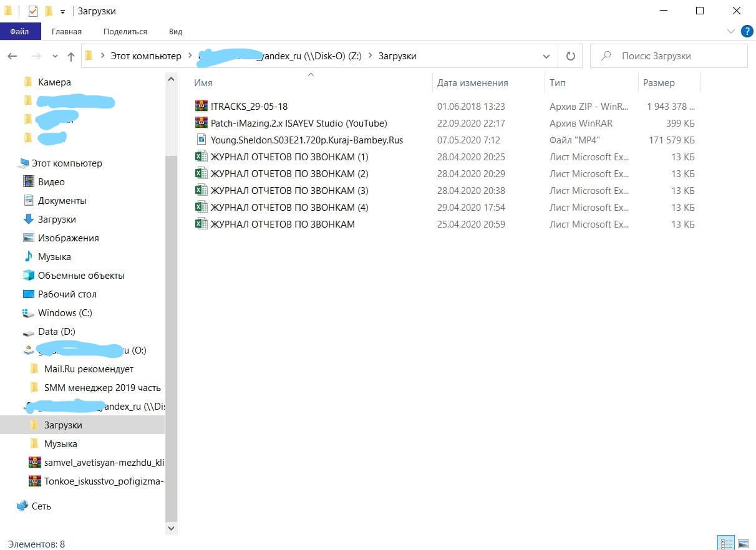Select ЖУРНАЛ ОТЧЕТОВ ПО ЗВОНКАМ (4) Excel icon

pyautogui.click(x=201, y=207)
